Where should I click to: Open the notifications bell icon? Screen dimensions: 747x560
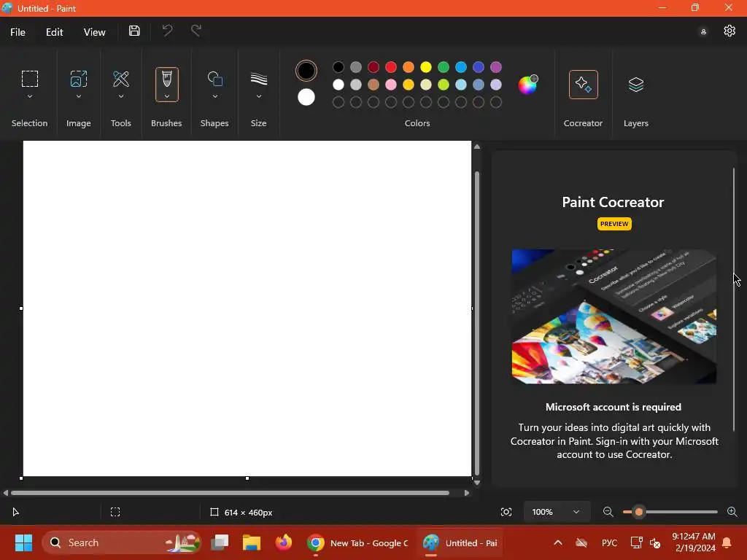pyautogui.click(x=727, y=542)
